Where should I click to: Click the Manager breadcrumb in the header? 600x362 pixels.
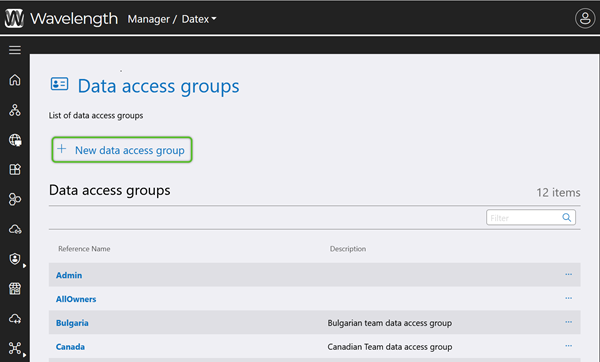click(149, 19)
